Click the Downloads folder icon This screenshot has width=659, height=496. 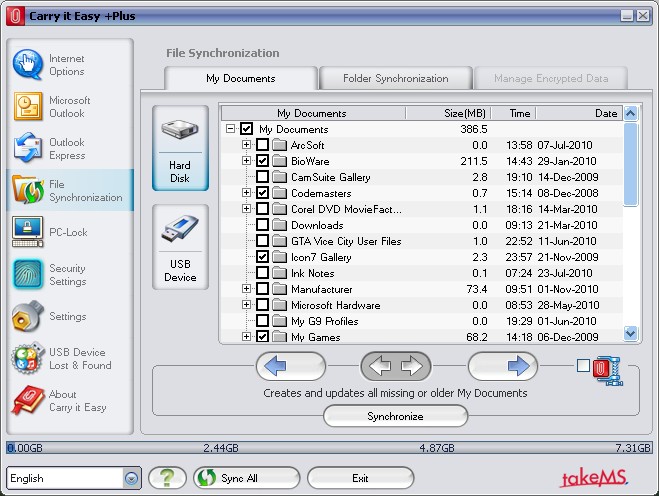coord(279,225)
